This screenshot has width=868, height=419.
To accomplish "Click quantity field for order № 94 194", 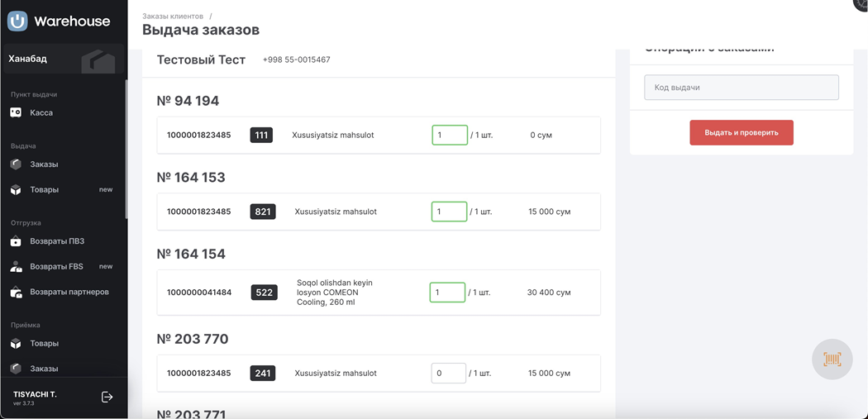I will (x=450, y=135).
